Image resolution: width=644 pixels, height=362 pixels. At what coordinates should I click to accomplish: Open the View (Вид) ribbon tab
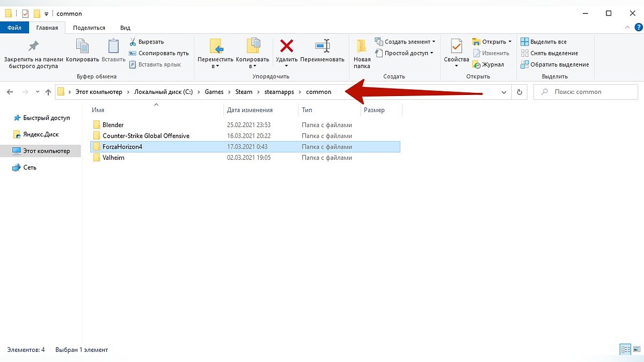click(x=125, y=28)
